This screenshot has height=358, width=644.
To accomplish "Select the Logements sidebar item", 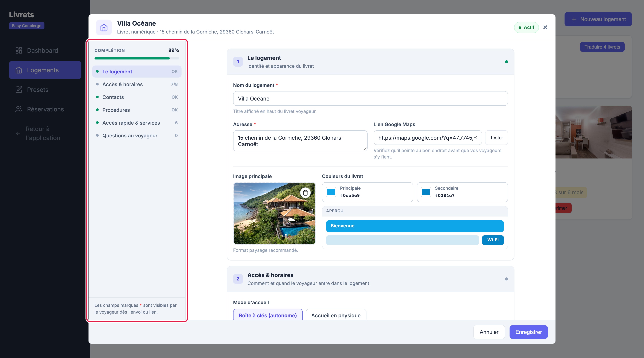I will pyautogui.click(x=45, y=70).
